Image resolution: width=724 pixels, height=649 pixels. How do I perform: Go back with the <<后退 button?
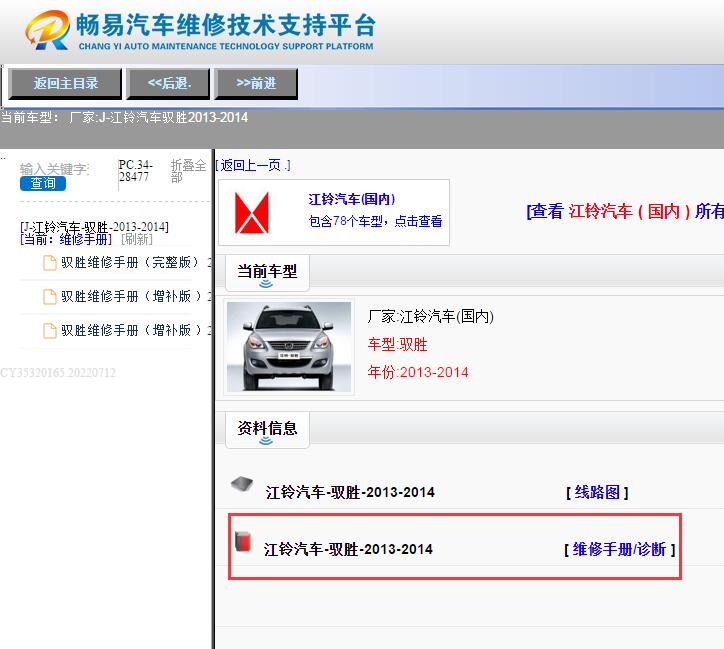[169, 84]
